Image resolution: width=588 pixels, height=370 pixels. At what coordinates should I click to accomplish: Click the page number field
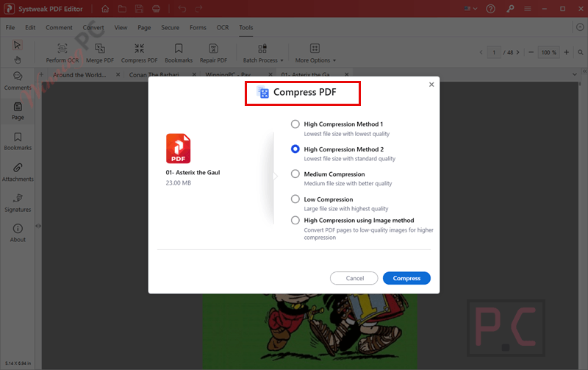494,52
